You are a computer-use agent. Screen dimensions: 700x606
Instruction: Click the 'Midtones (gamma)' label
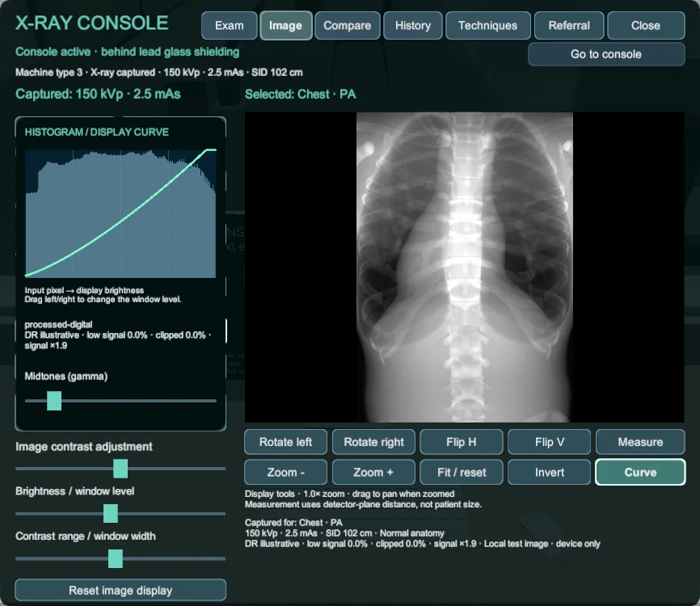[x=66, y=377]
